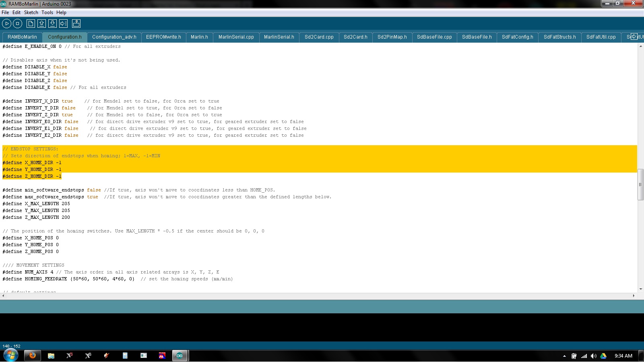Save the sketch with down-arrow icon

[52, 24]
